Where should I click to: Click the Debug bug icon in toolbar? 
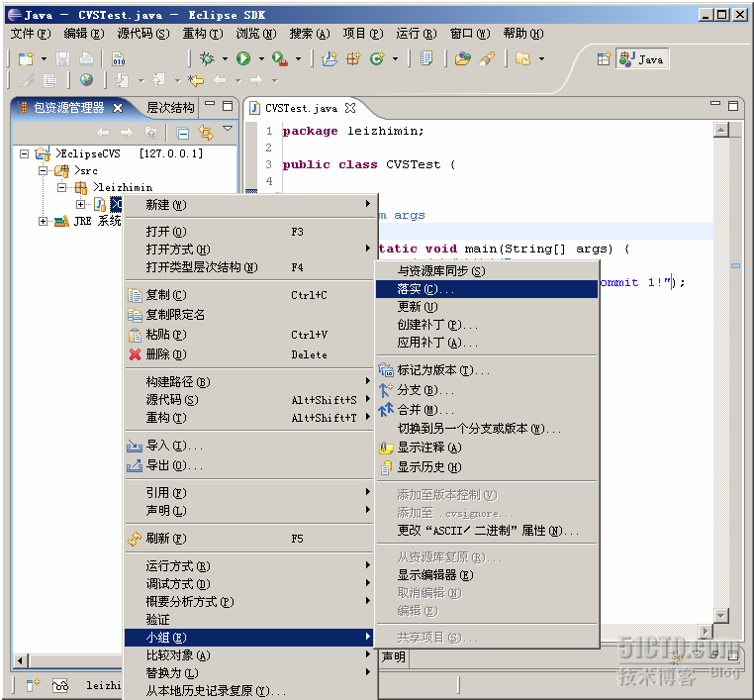(x=207, y=59)
